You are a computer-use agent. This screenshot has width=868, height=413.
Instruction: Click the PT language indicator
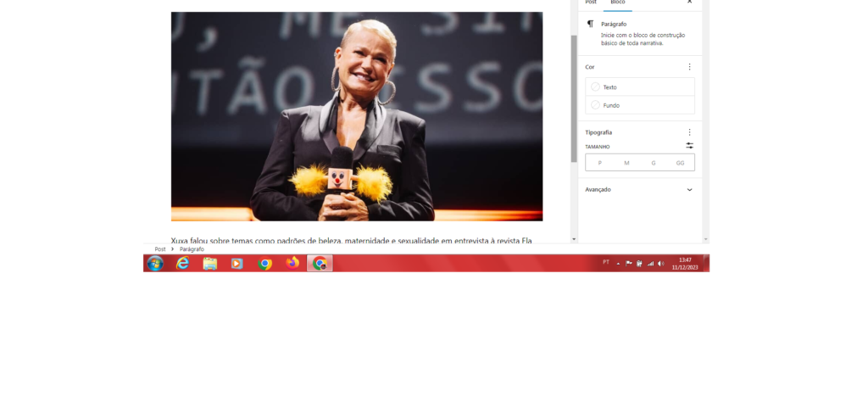[x=606, y=262]
